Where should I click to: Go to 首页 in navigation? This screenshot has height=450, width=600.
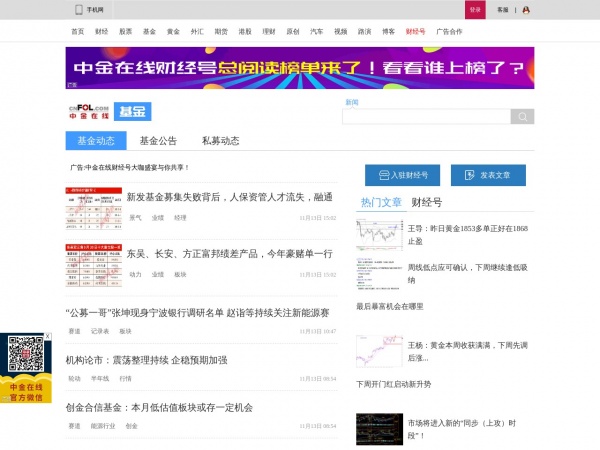point(78,32)
